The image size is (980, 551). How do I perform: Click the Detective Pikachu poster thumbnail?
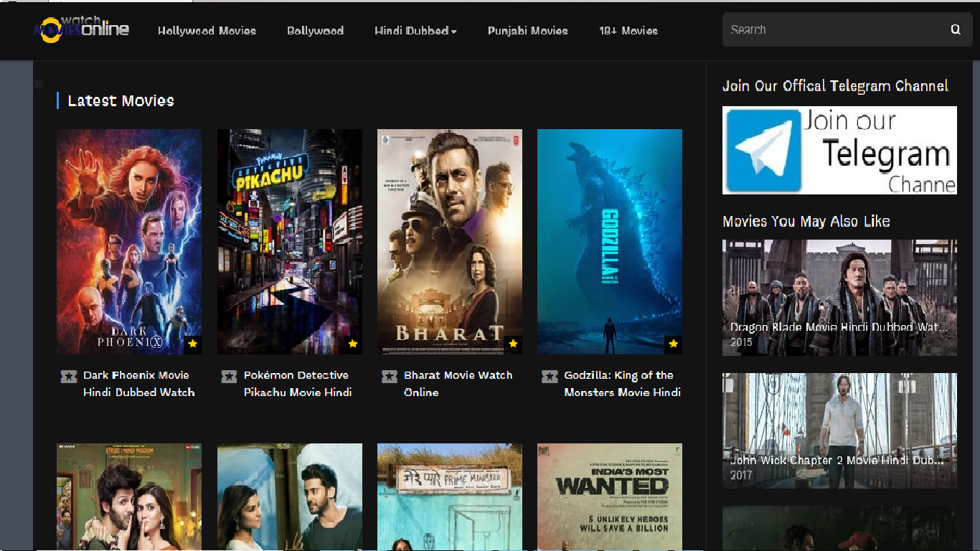[290, 241]
